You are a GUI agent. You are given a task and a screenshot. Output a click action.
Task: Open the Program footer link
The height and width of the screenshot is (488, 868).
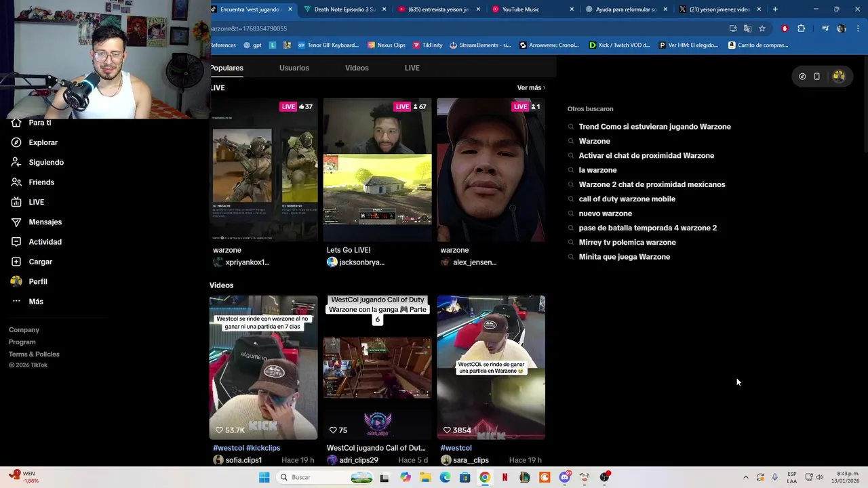[x=22, y=342]
